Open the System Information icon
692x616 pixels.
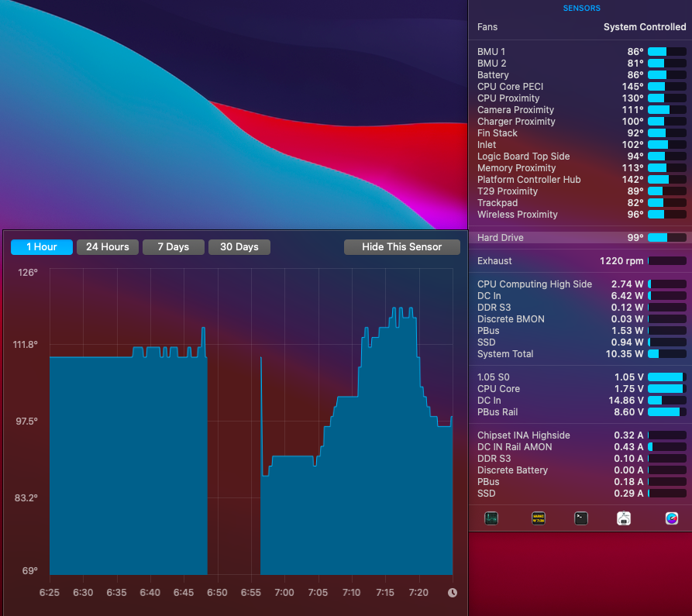click(624, 518)
